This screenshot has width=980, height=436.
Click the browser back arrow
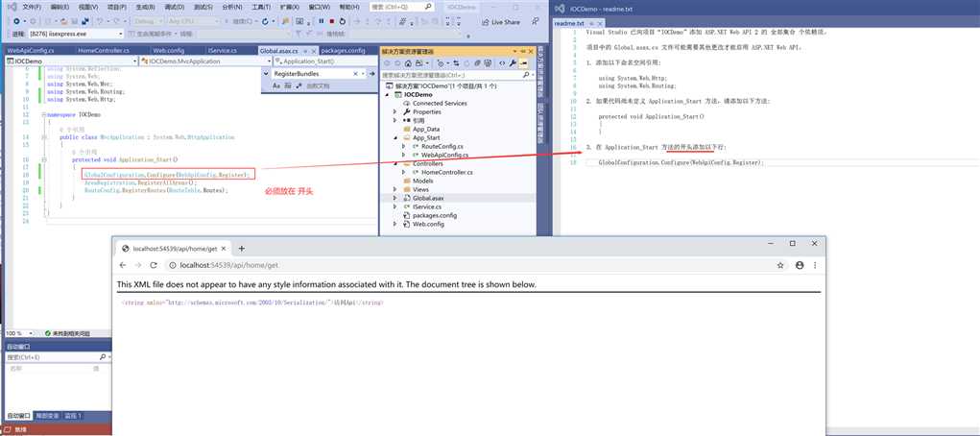coord(123,265)
